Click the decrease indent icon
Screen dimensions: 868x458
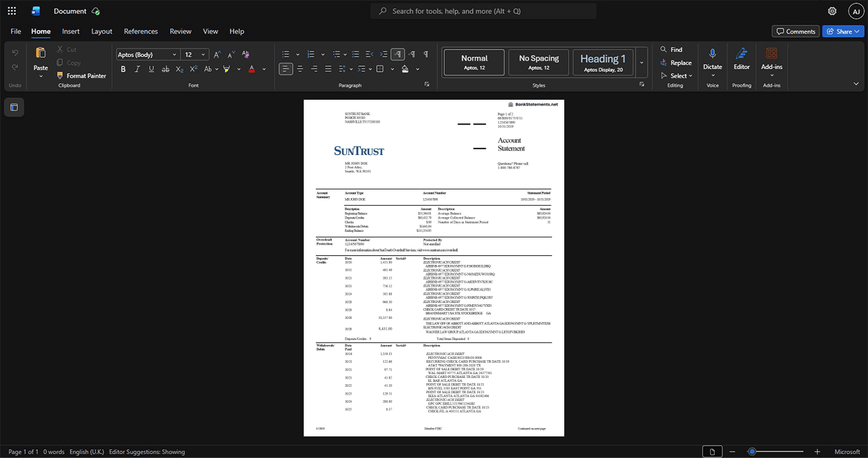pyautogui.click(x=369, y=55)
